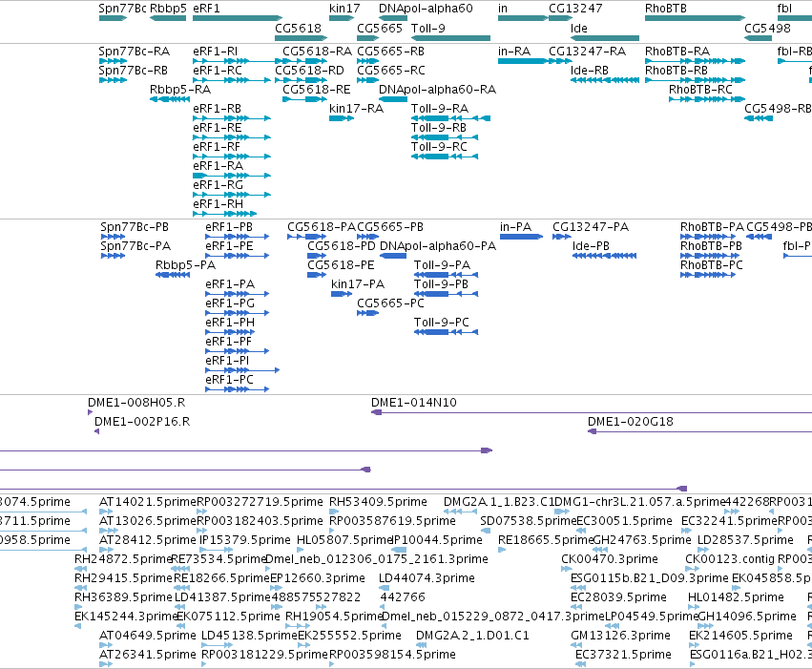Select BAC clone DME1-014N10
812x669 pixels.
click(x=414, y=403)
